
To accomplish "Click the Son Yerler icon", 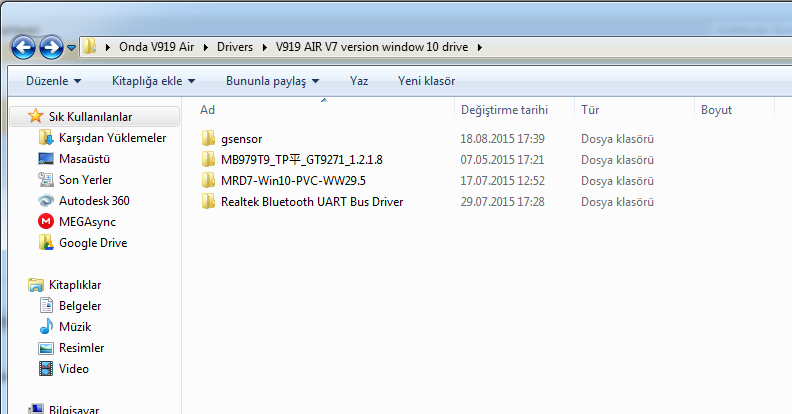I will pyautogui.click(x=46, y=179).
